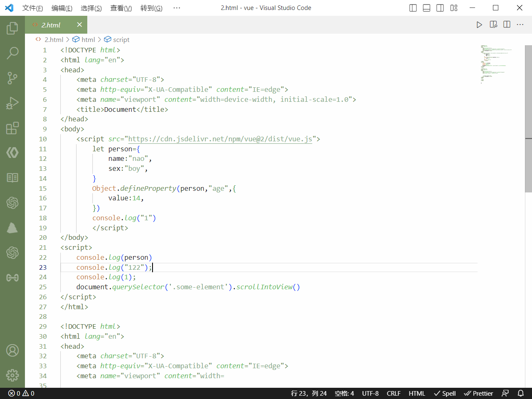Viewport: 532px width, 399px height.
Task: Click the feedback person icon in status bar
Action: pyautogui.click(x=505, y=393)
